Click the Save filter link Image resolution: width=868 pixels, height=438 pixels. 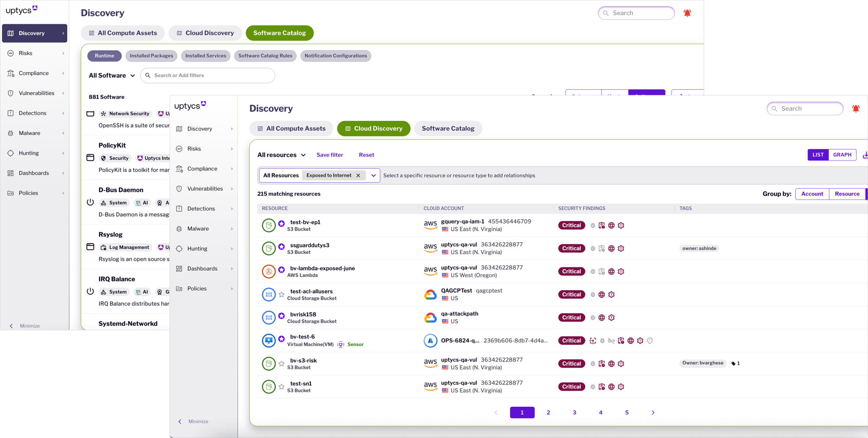point(330,155)
